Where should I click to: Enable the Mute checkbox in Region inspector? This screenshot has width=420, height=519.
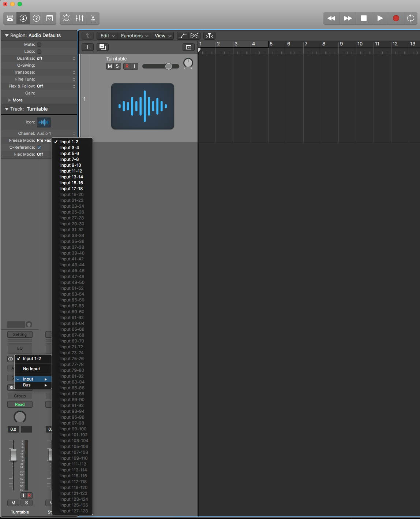point(39,45)
